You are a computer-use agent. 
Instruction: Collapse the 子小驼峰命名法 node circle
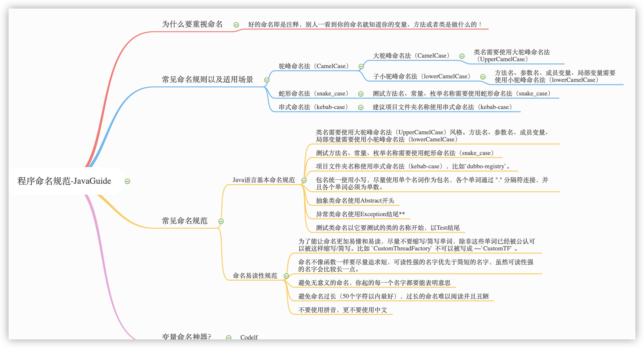coord(483,77)
